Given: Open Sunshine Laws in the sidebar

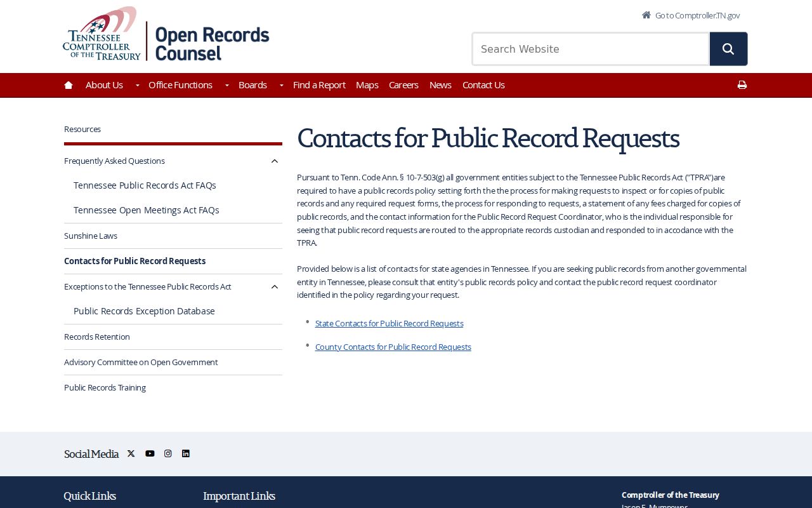Looking at the screenshot, I should click(91, 236).
